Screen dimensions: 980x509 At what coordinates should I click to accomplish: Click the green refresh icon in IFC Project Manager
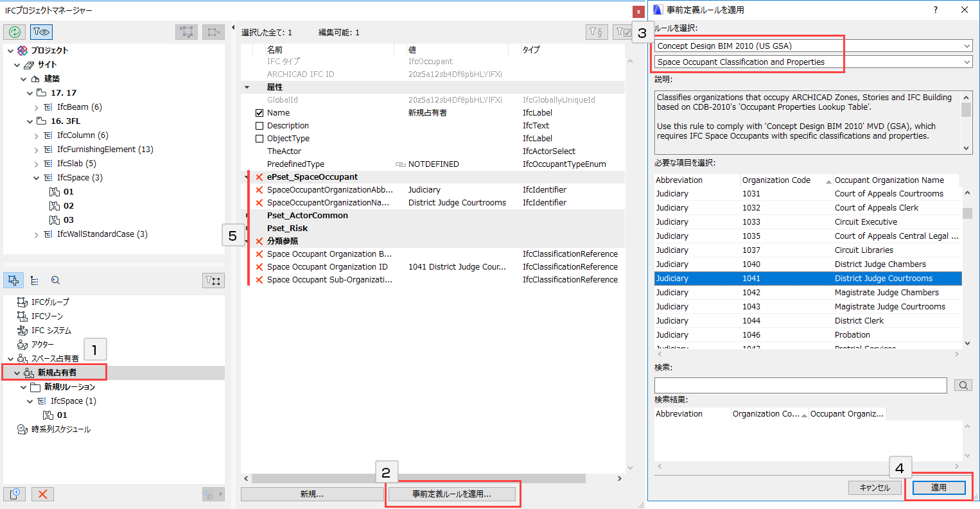15,32
